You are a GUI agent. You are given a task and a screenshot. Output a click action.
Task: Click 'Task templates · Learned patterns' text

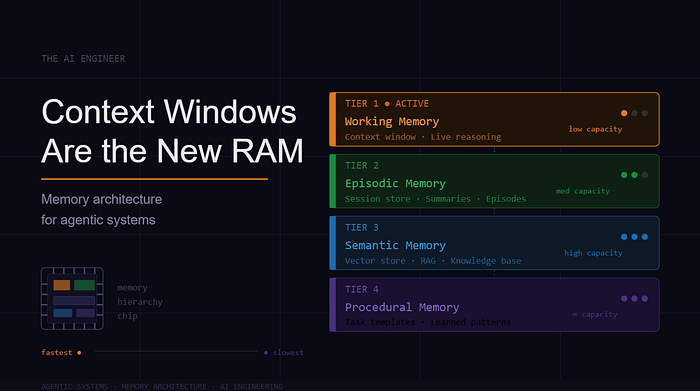428,322
